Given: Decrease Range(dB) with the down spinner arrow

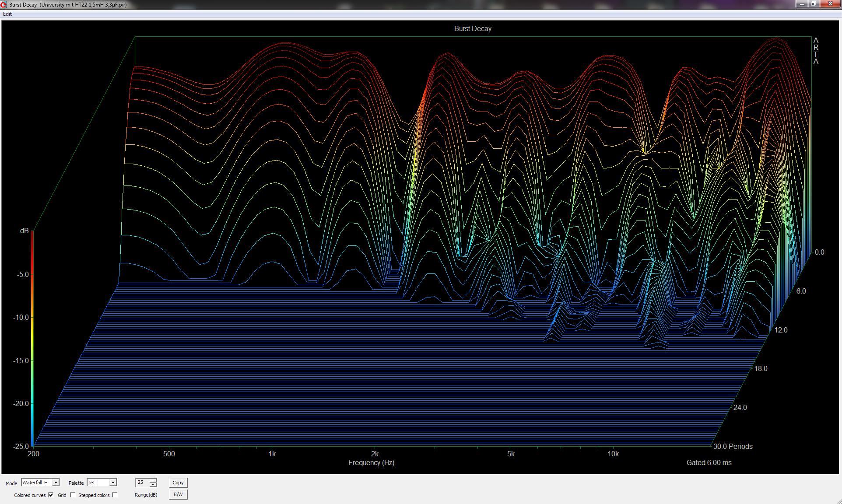Looking at the screenshot, I should 153,485.
